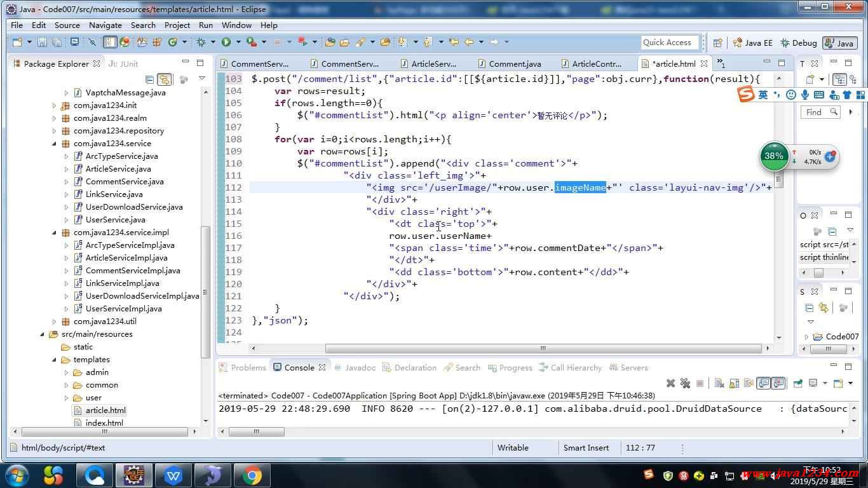The height and width of the screenshot is (488, 868).
Task: Click editor horizontal scrollbar thumb
Action: pyautogui.click(x=543, y=348)
